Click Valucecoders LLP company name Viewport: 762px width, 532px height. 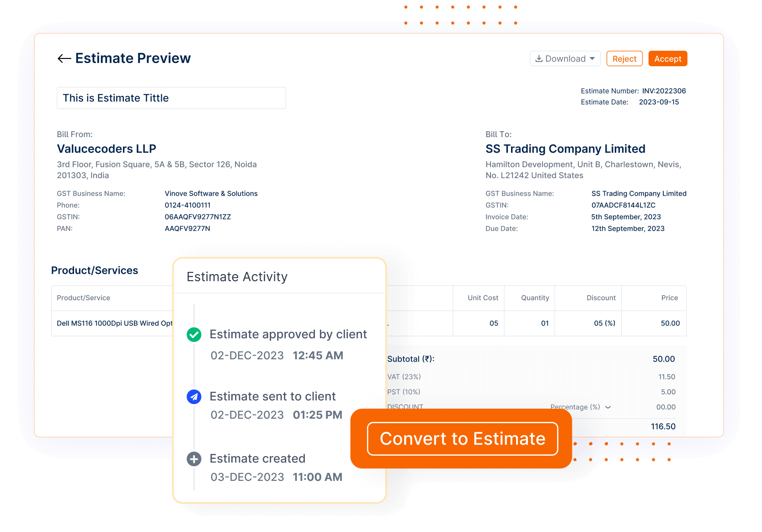(107, 149)
